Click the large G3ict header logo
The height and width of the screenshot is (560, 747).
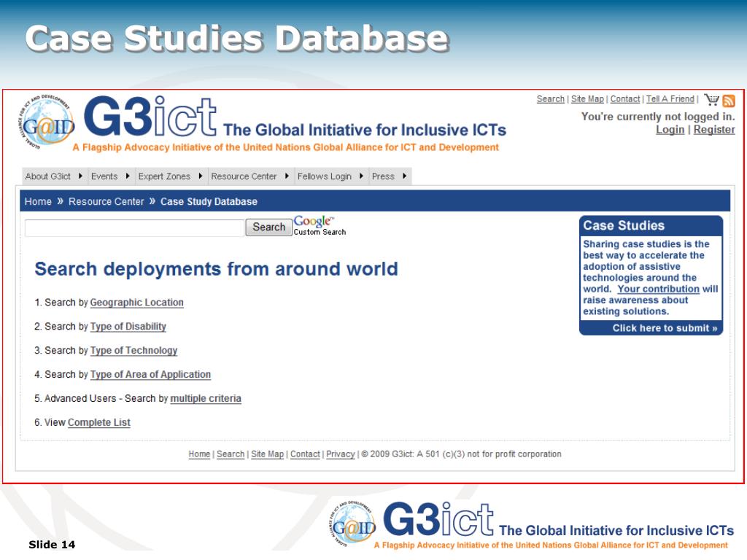150,116
